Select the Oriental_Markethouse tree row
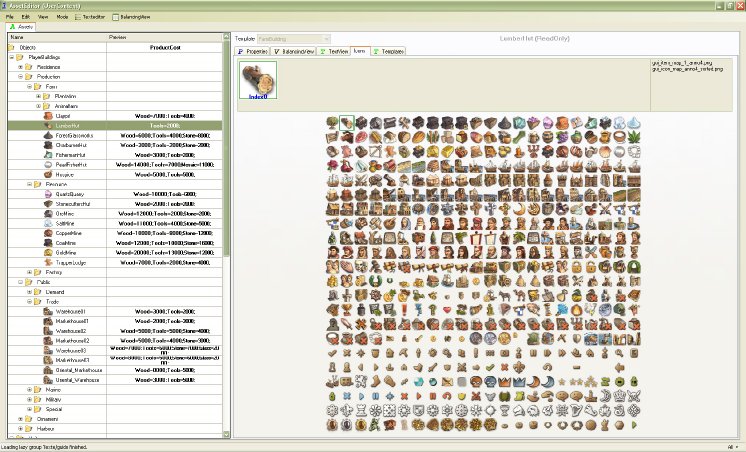The image size is (746, 452). tap(115, 370)
